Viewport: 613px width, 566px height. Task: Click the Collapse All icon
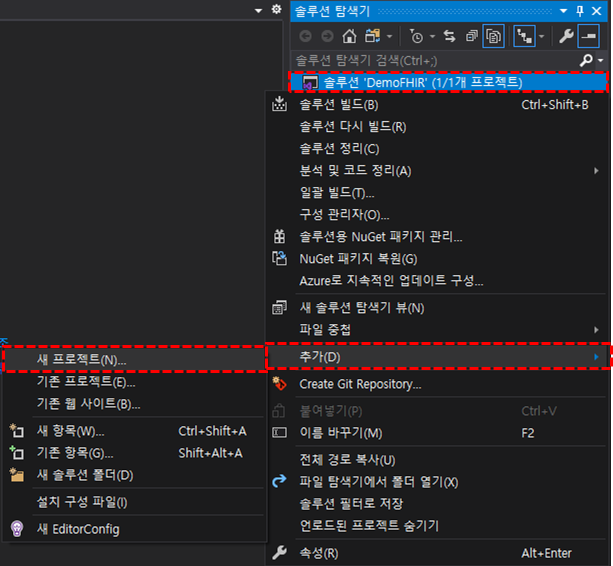click(471, 36)
